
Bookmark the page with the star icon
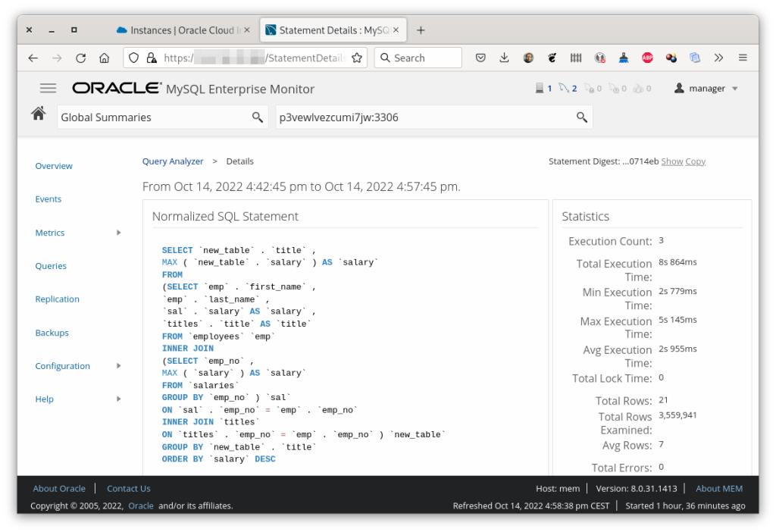pyautogui.click(x=357, y=57)
